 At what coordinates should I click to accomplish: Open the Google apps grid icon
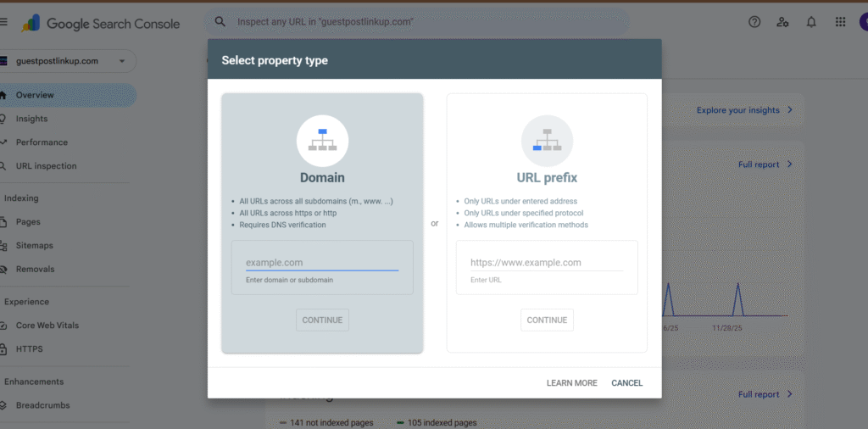[840, 22]
